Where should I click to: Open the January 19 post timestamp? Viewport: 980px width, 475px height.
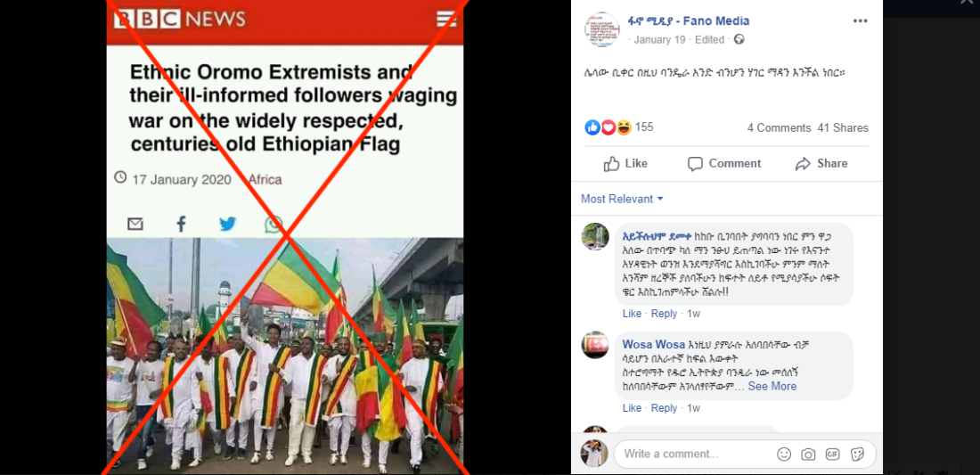pos(661,39)
